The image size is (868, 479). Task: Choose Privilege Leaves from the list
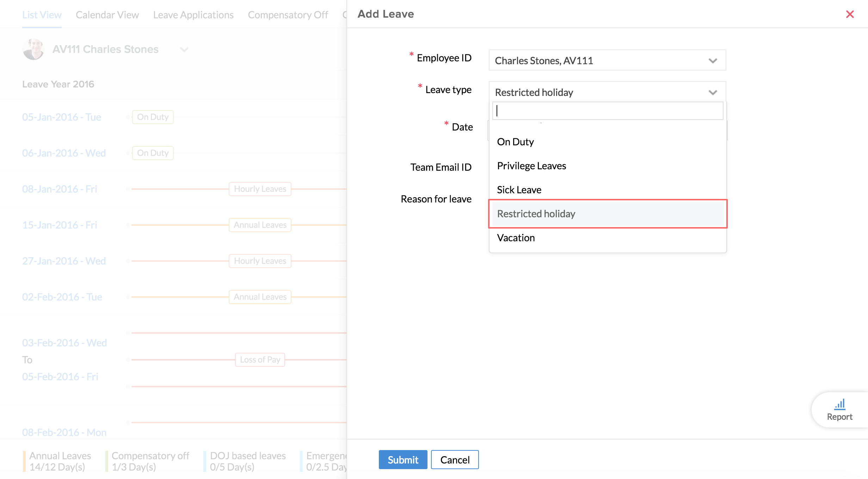click(531, 166)
